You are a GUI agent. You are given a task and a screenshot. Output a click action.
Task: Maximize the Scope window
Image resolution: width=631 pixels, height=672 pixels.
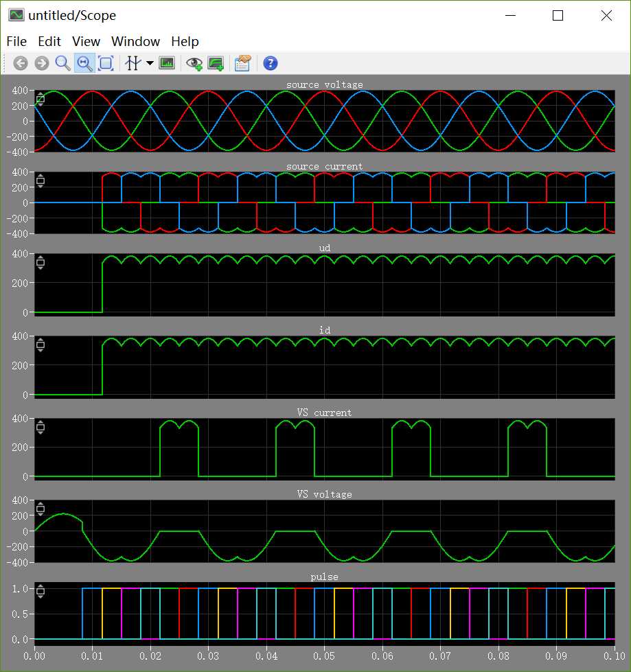point(558,15)
